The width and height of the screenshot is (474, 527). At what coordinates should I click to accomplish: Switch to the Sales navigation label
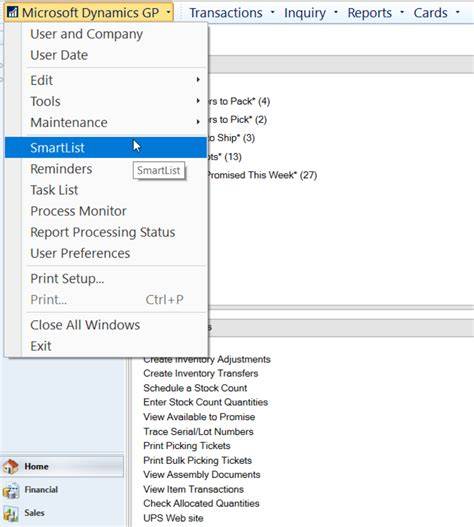point(34,513)
